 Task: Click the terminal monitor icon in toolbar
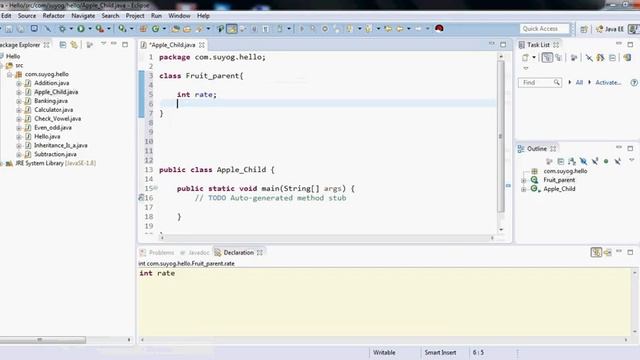[x=34, y=29]
